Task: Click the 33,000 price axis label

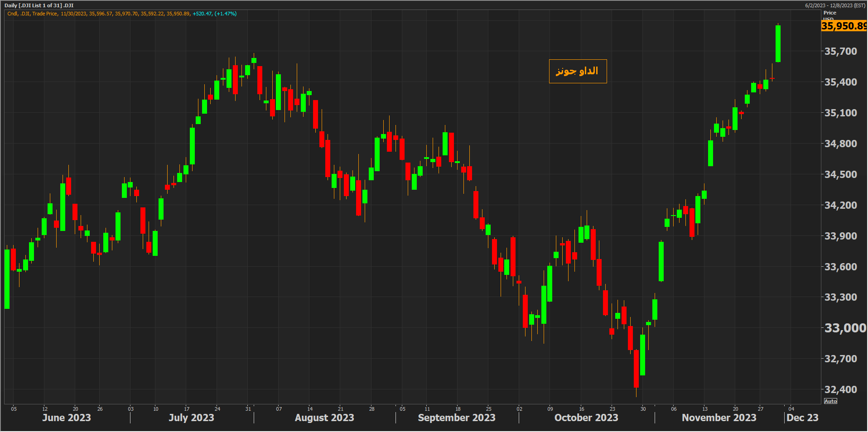Action: [x=844, y=328]
